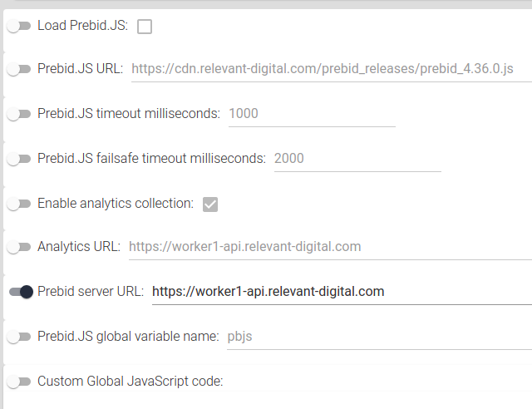Click the Load Prebid.JS label text
This screenshot has height=409, width=532.
82,26
